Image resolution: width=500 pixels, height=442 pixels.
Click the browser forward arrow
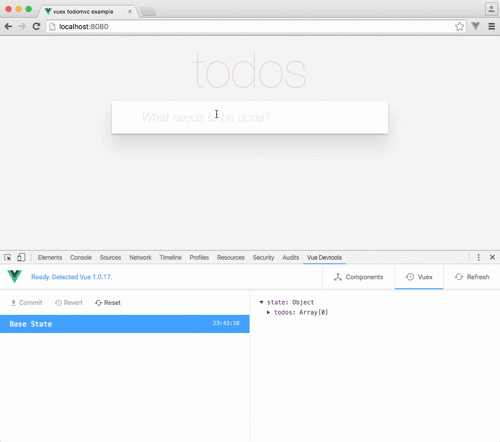pyautogui.click(x=22, y=26)
